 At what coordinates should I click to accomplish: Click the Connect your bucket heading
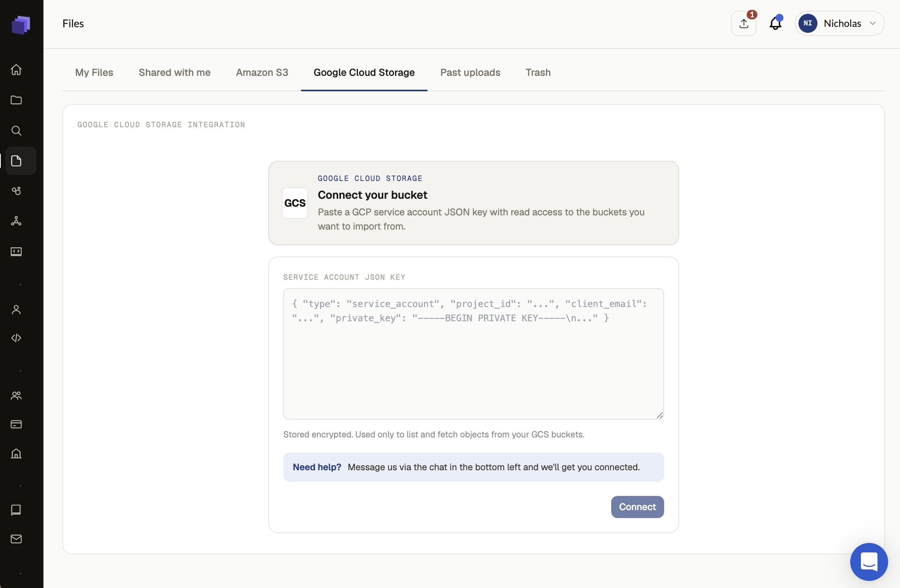373,195
